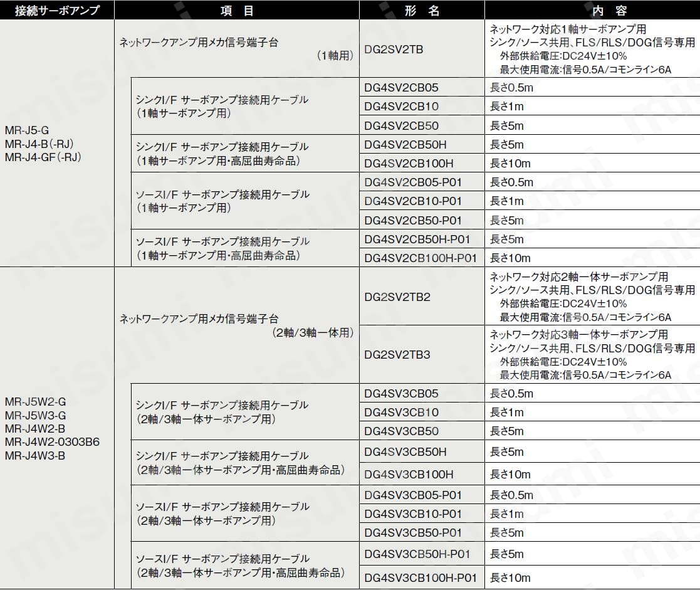Select model DG2SV2TB cell
Image resolution: width=700 pixels, height=590 pixels.
[x=422, y=49]
